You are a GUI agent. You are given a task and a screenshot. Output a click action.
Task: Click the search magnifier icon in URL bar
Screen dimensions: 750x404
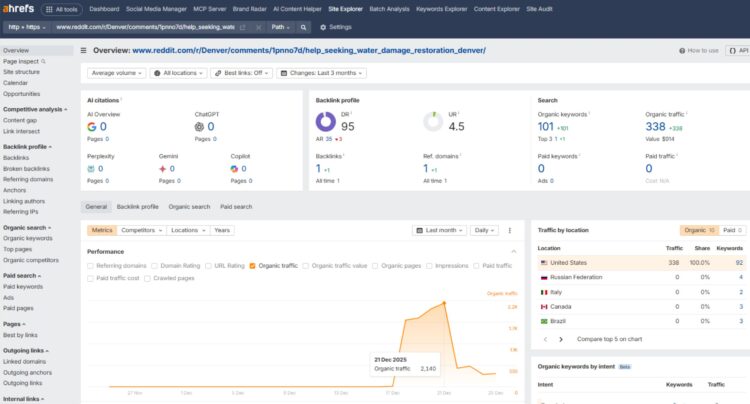[x=303, y=27]
